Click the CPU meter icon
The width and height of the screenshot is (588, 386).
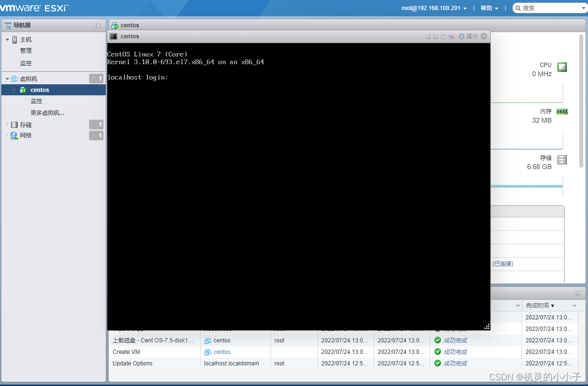click(x=561, y=67)
